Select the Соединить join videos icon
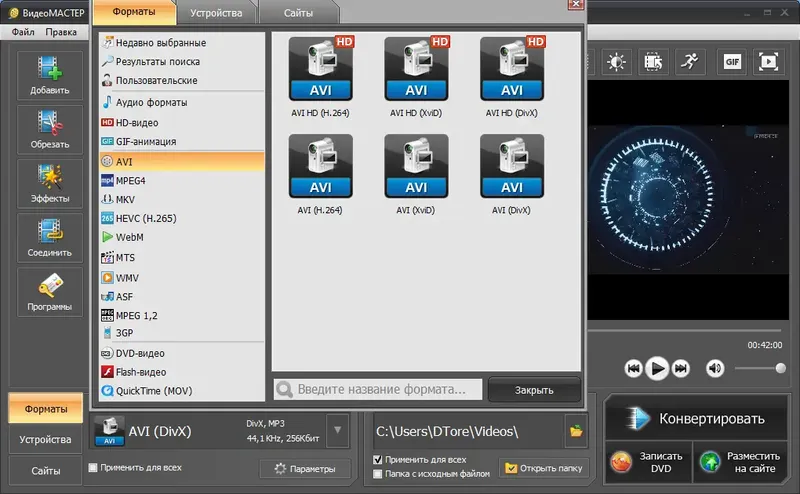Viewport: 800px width, 494px height. [x=49, y=237]
